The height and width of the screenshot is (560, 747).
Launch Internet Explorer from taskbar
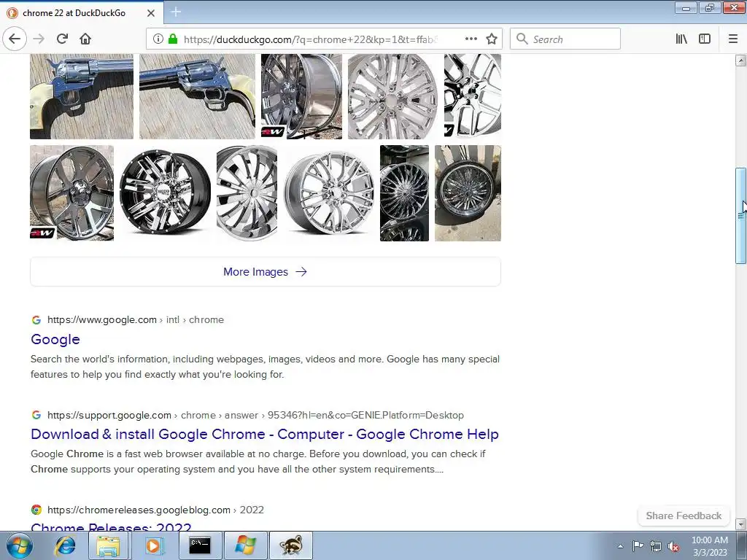point(65,545)
